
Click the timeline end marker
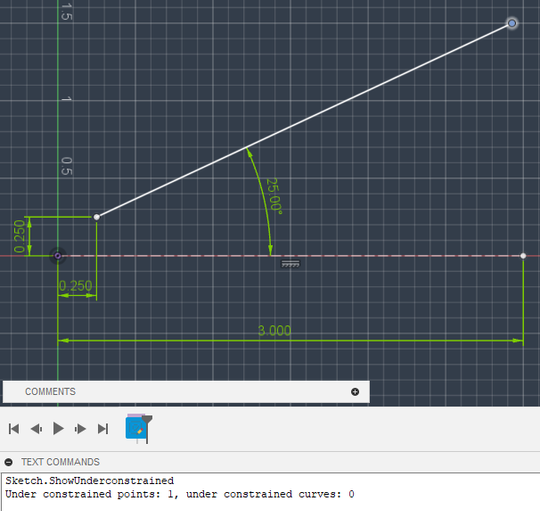[x=147, y=429]
